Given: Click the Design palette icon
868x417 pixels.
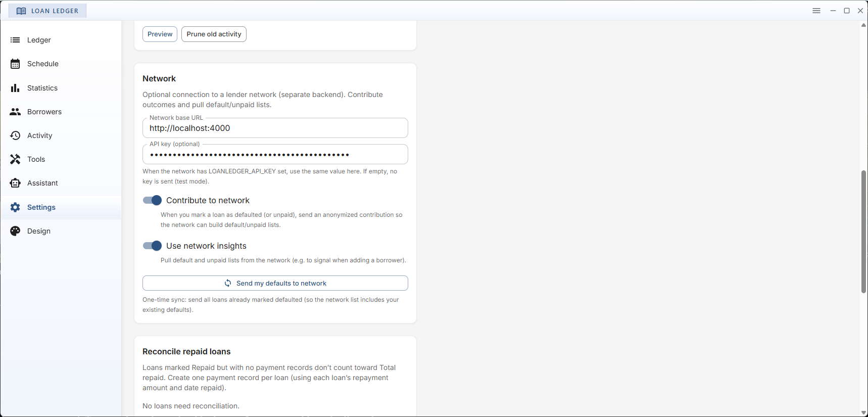Looking at the screenshot, I should pyautogui.click(x=15, y=231).
